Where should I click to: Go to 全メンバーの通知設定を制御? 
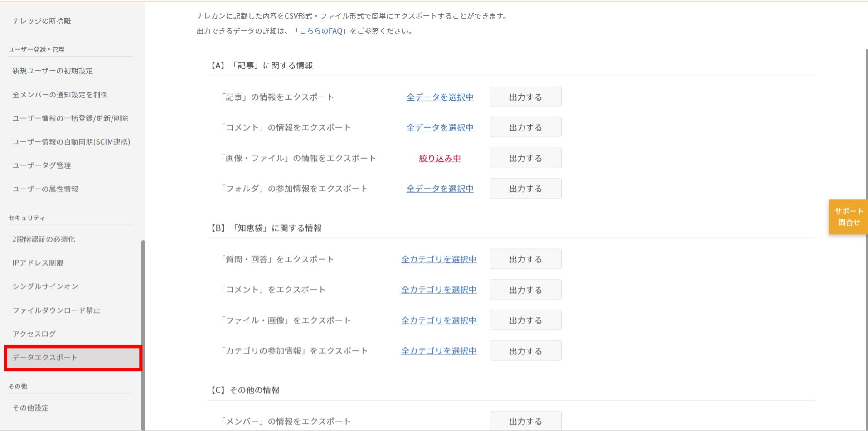(60, 95)
